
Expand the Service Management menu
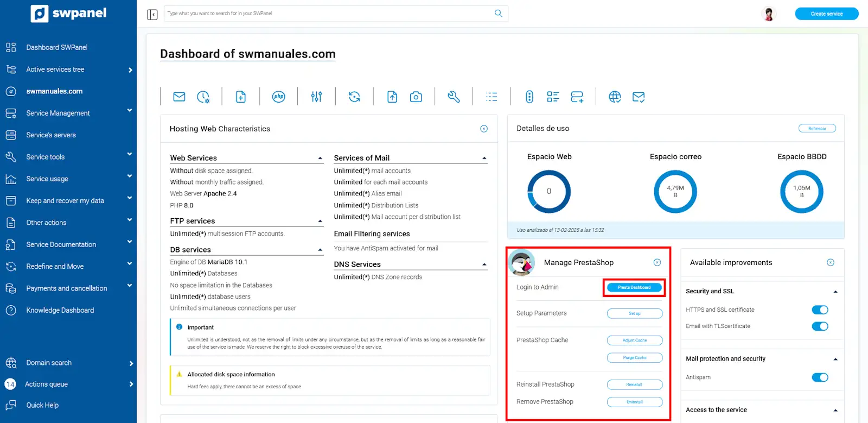point(130,110)
